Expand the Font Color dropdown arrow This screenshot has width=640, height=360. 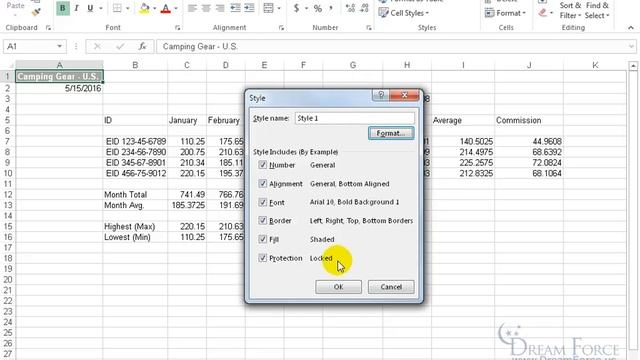[x=176, y=9]
